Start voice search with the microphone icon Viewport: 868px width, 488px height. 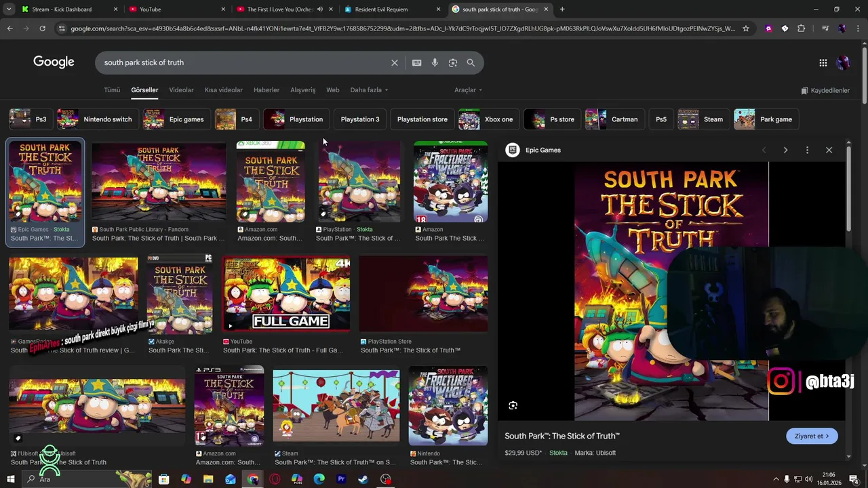coord(435,62)
